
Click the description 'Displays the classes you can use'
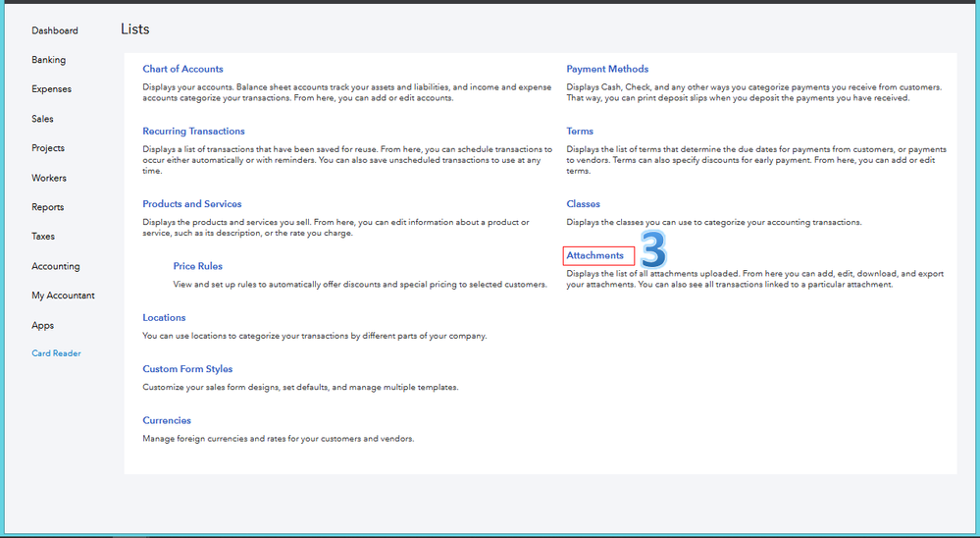click(714, 222)
